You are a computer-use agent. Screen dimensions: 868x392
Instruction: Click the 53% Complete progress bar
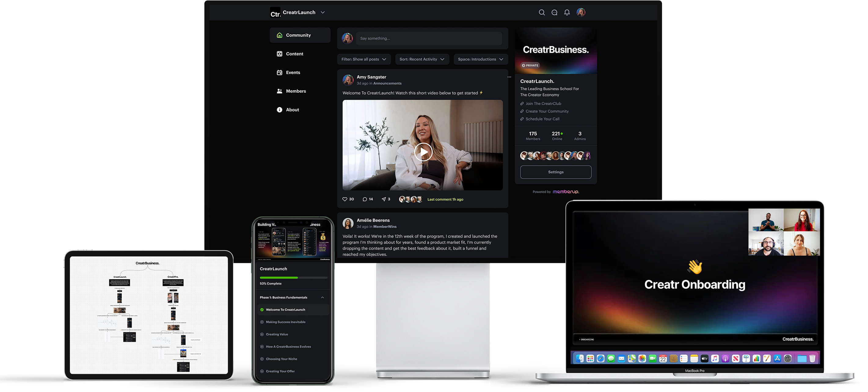click(293, 278)
